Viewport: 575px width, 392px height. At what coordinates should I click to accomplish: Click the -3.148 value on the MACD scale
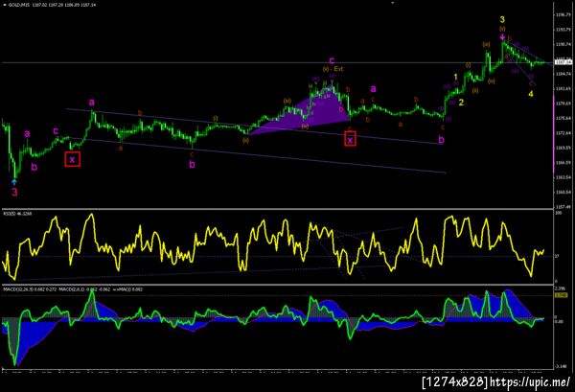[561, 366]
